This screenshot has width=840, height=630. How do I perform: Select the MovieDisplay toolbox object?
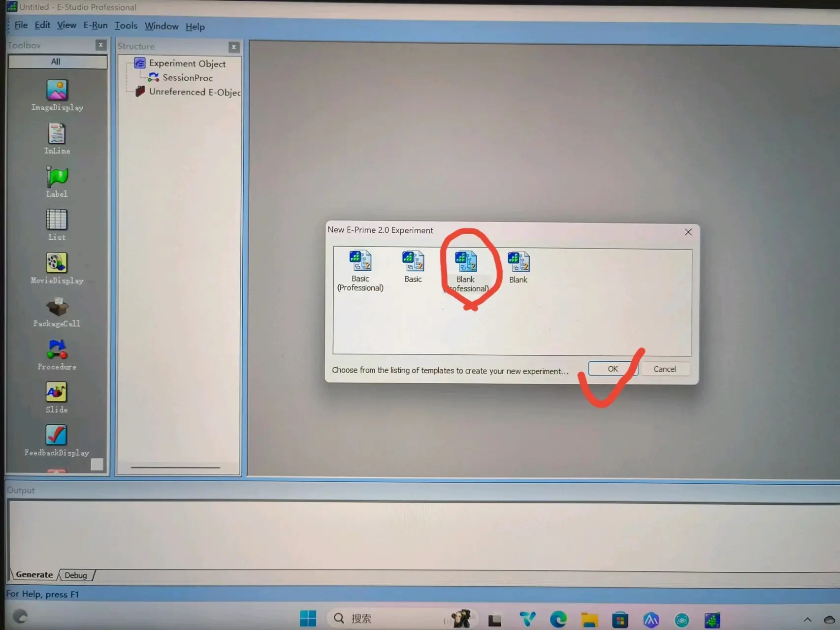point(57,268)
